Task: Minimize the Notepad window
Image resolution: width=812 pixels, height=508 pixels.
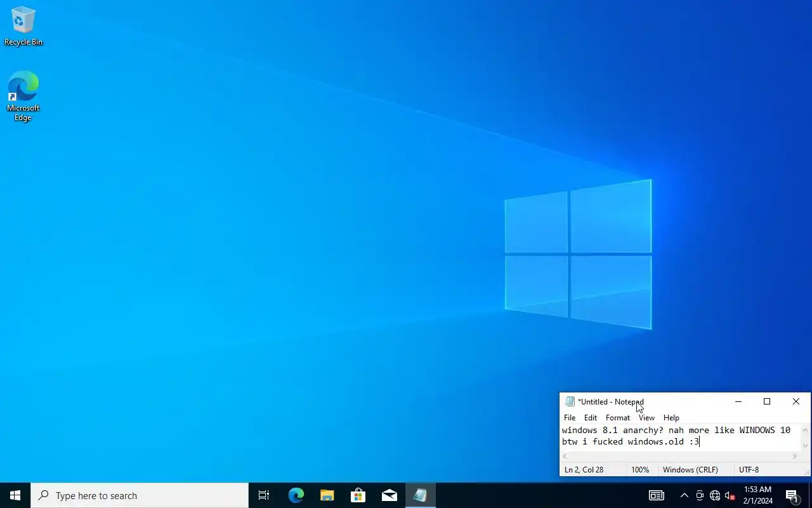Action: (x=738, y=401)
